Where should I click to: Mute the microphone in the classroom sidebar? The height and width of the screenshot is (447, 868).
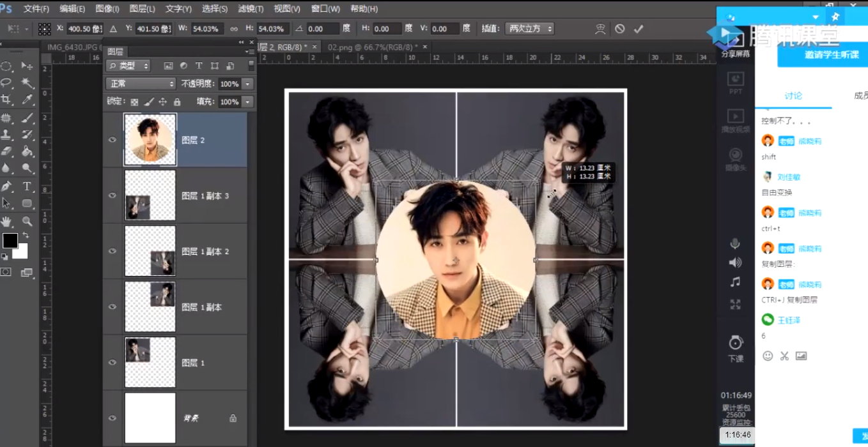point(736,243)
